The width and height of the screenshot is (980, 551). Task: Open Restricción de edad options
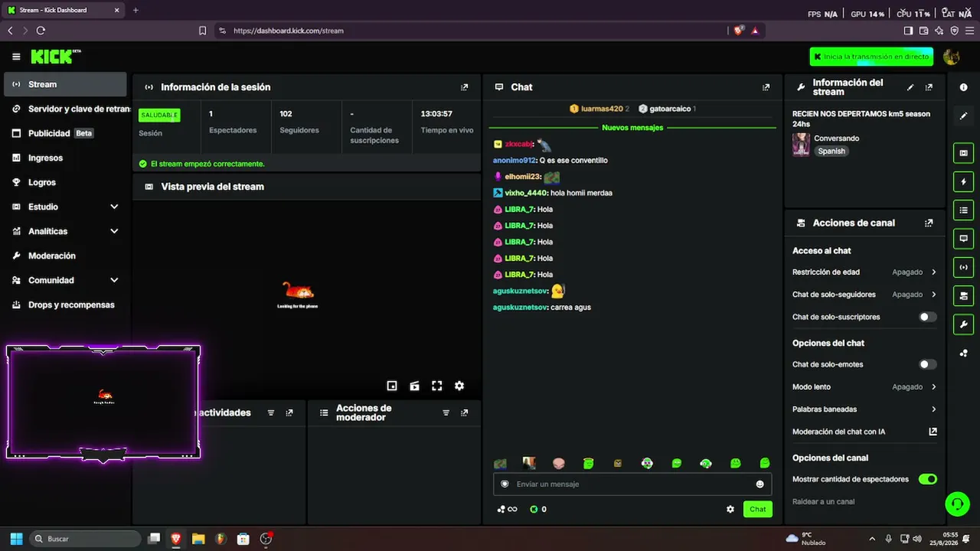[865, 272]
